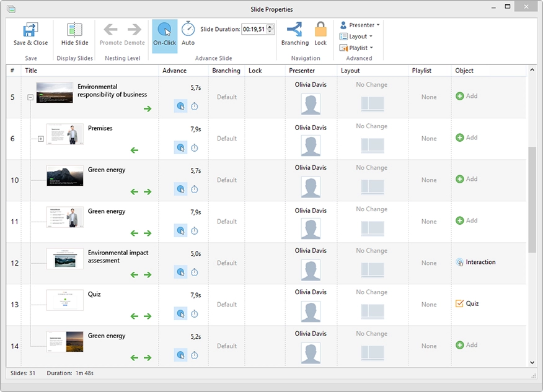Click the Presenter column header

(x=302, y=71)
